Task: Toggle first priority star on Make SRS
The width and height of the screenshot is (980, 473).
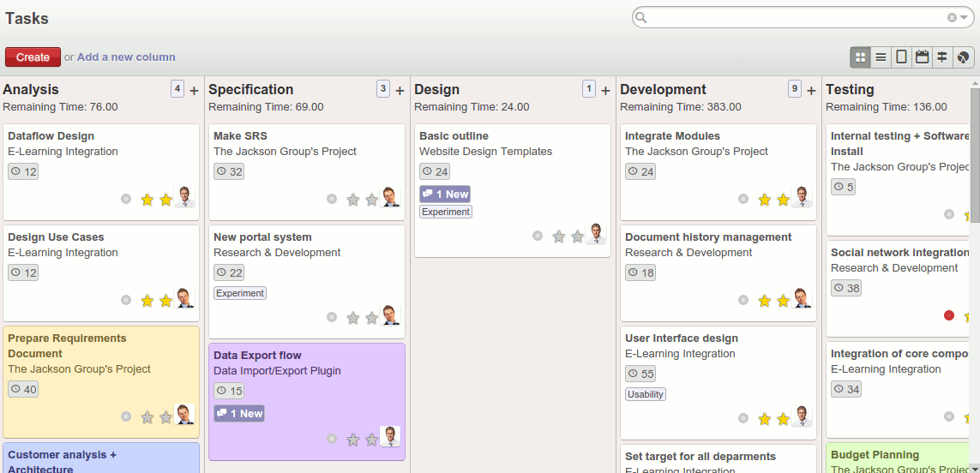Action: tap(352, 200)
